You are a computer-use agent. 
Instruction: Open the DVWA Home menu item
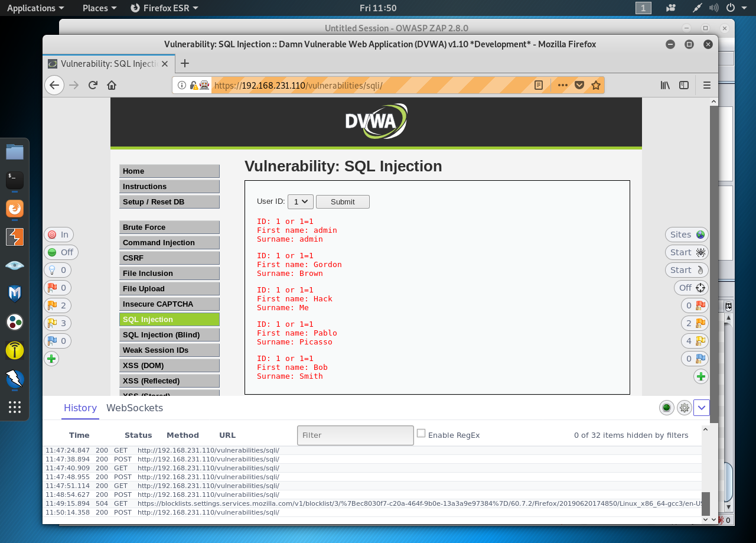[x=170, y=171]
